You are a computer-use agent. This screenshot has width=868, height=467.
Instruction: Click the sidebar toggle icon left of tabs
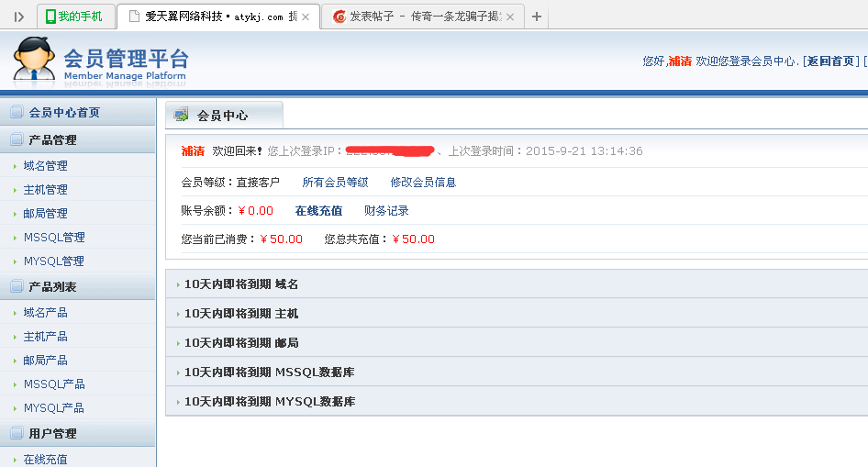click(18, 17)
